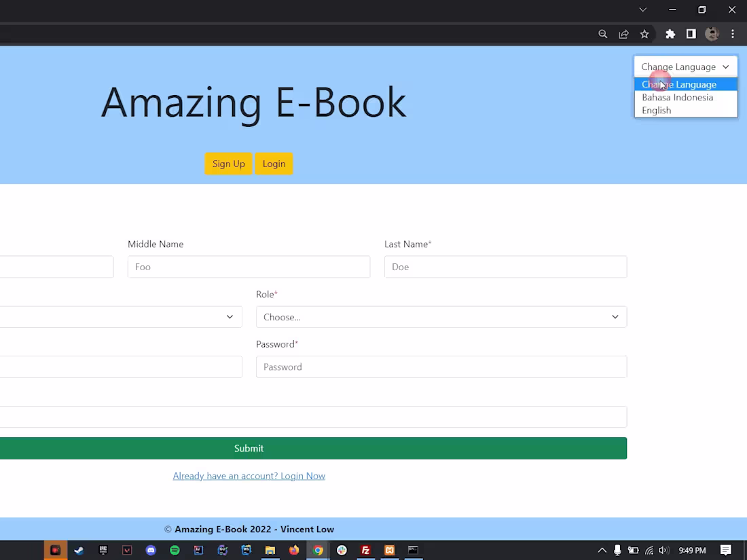This screenshot has height=560, width=747.
Task: Open the Change Language dropdown
Action: click(685, 66)
